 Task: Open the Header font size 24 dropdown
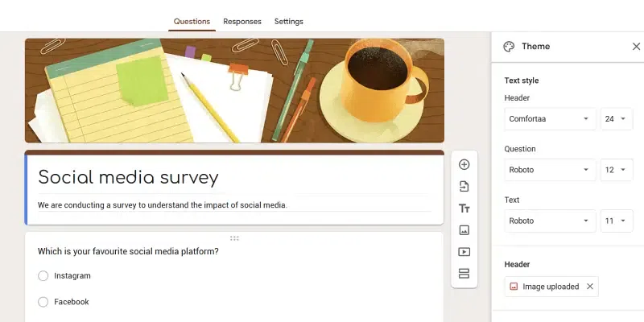(616, 119)
